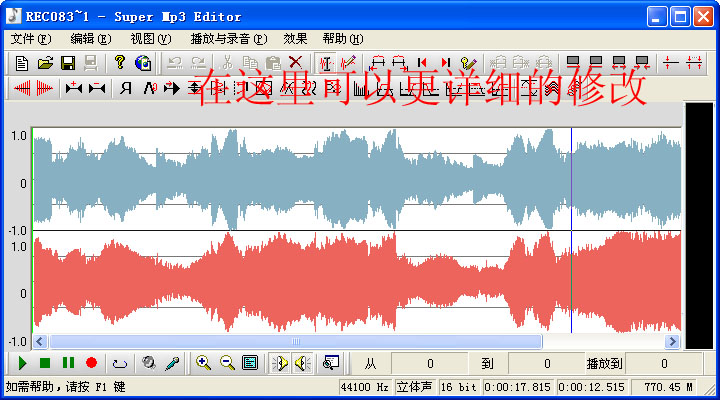Click the first gray rectangle icon
Viewport: 720px width, 400px height.
(x=573, y=62)
